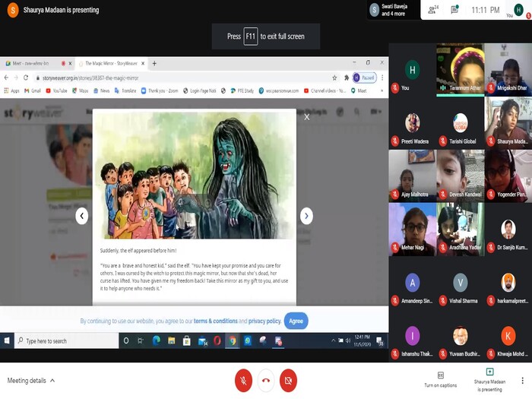
Task: Open a new browser tab with plus
Action: (x=154, y=63)
